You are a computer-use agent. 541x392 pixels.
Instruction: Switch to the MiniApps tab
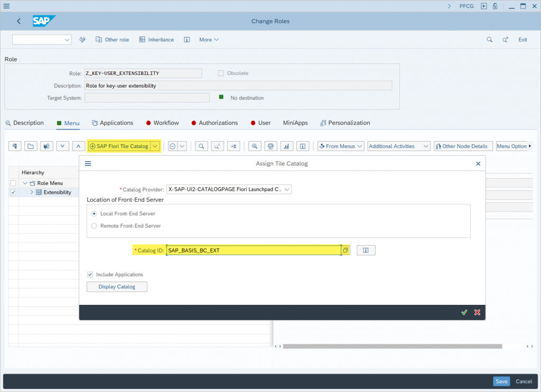tap(295, 123)
